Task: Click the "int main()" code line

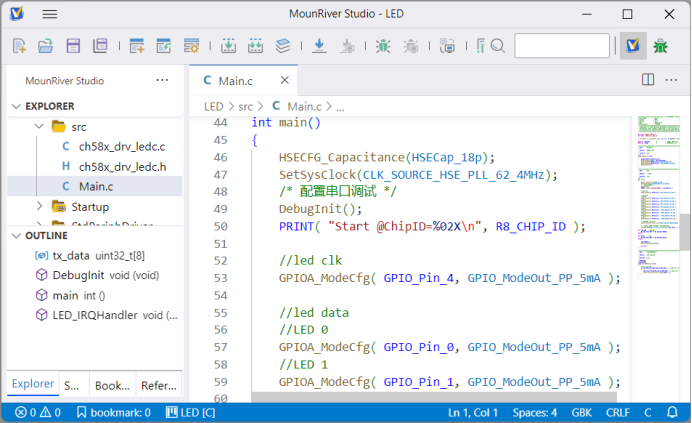Action: [286, 122]
